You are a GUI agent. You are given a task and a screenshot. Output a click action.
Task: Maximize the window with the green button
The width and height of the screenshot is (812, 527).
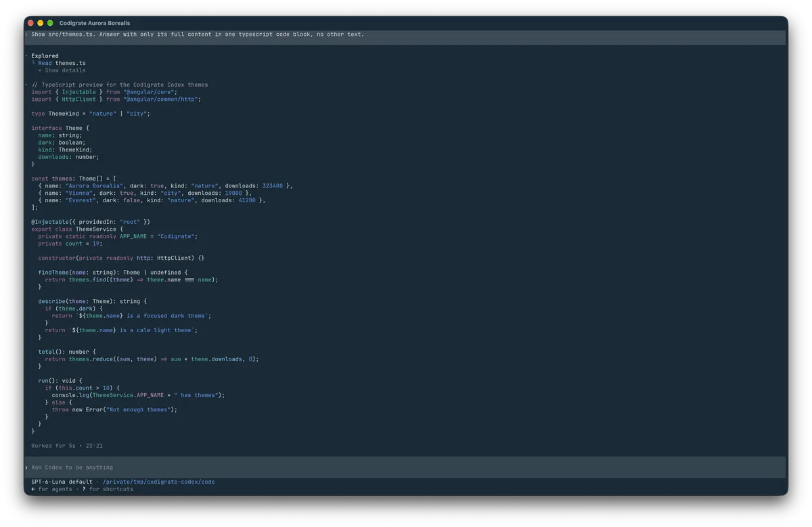pyautogui.click(x=50, y=23)
